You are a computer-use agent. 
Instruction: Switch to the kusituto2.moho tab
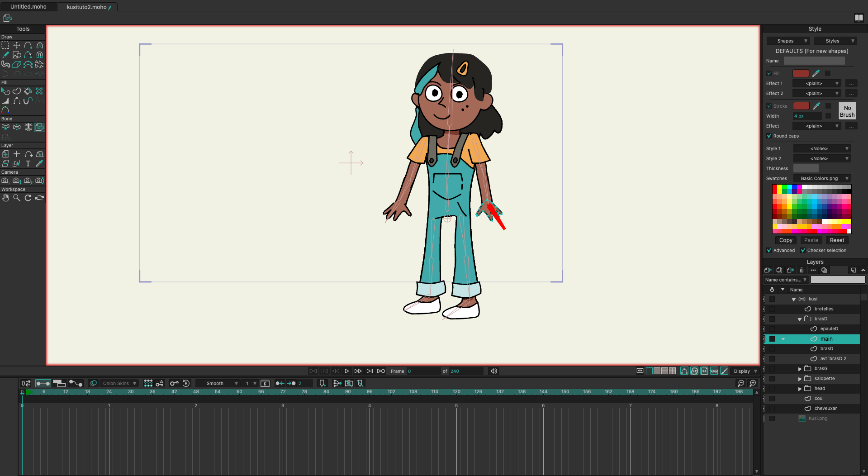tap(89, 7)
